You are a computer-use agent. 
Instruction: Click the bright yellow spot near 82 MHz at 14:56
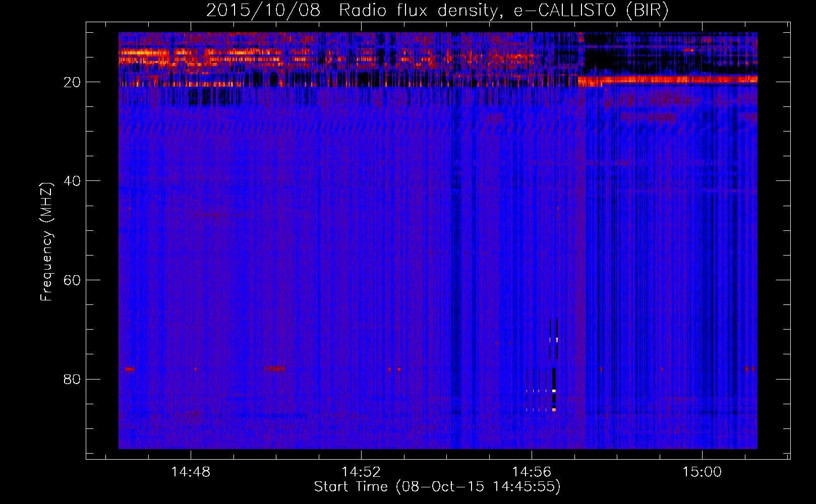click(x=554, y=391)
